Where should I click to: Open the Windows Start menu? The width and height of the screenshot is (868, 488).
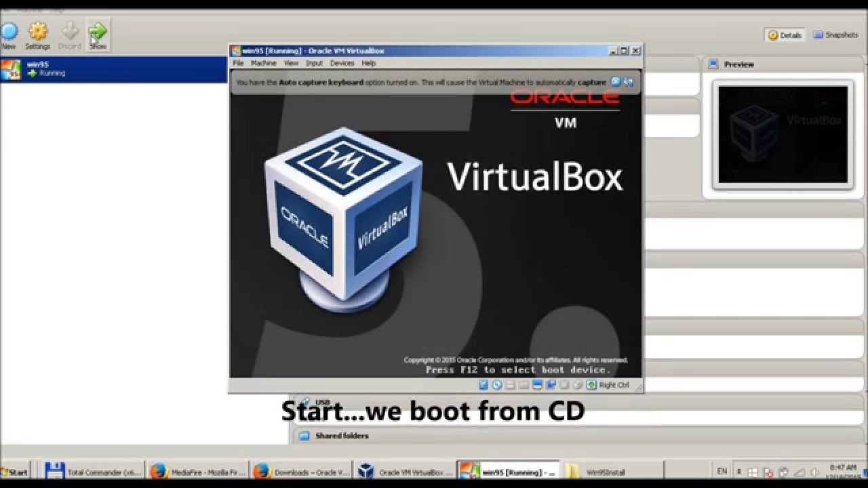coord(15,472)
